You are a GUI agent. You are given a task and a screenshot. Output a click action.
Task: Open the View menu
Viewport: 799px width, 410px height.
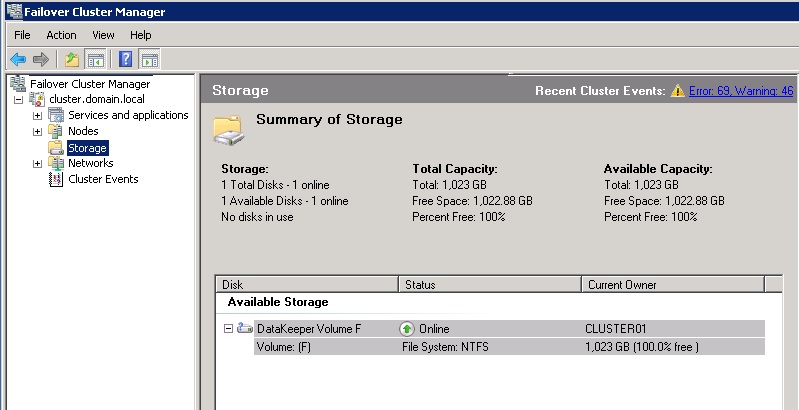pyautogui.click(x=103, y=35)
